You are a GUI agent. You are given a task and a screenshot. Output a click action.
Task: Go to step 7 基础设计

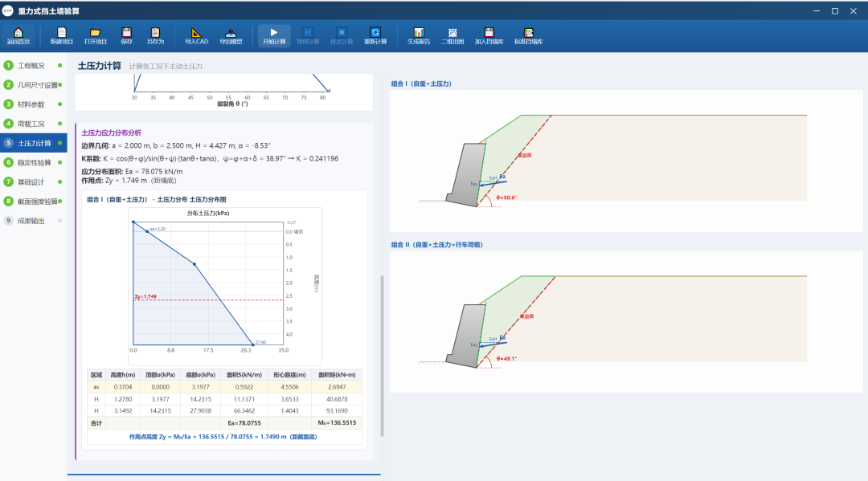33,182
